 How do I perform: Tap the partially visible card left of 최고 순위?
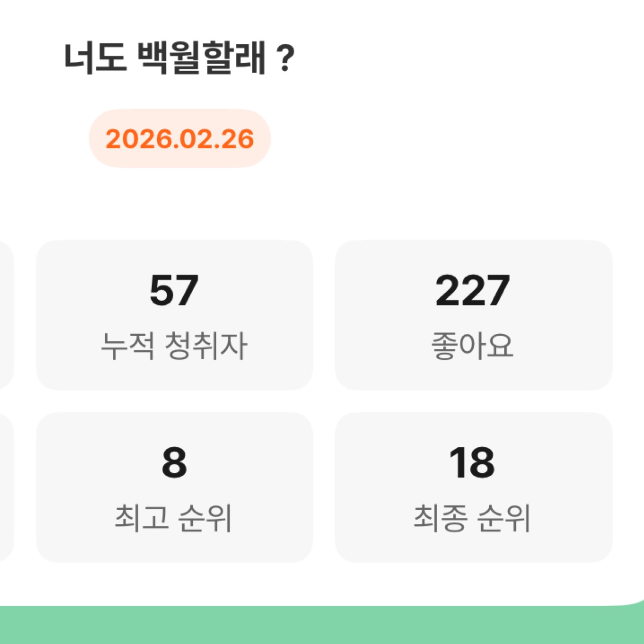[6, 487]
